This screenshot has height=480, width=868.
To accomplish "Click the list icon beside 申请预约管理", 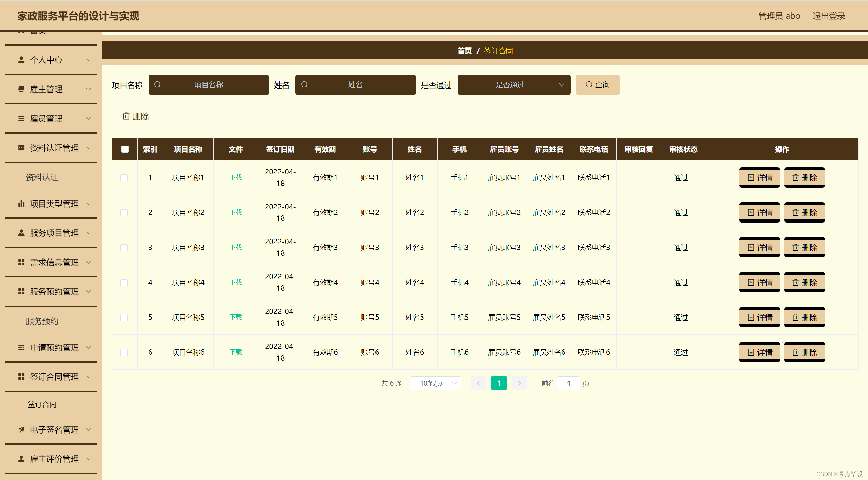I will (21, 347).
